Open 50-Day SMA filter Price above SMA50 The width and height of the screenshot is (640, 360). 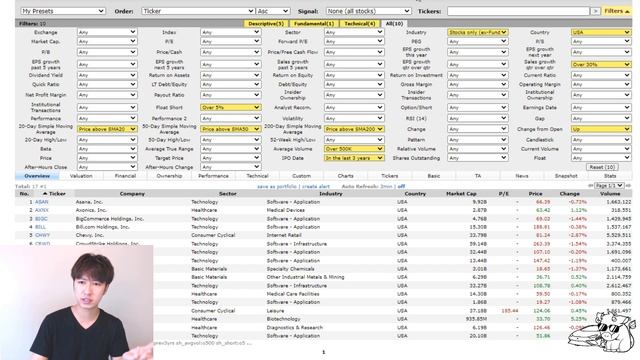[x=230, y=129]
